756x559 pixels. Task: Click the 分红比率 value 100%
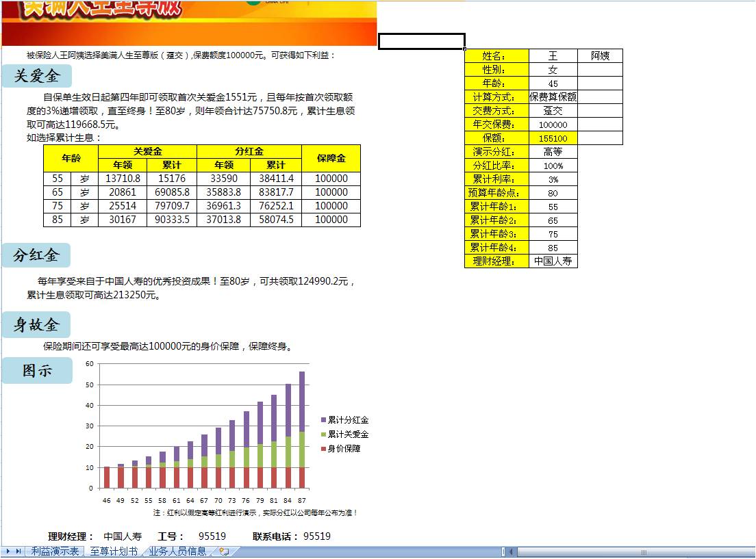click(553, 166)
